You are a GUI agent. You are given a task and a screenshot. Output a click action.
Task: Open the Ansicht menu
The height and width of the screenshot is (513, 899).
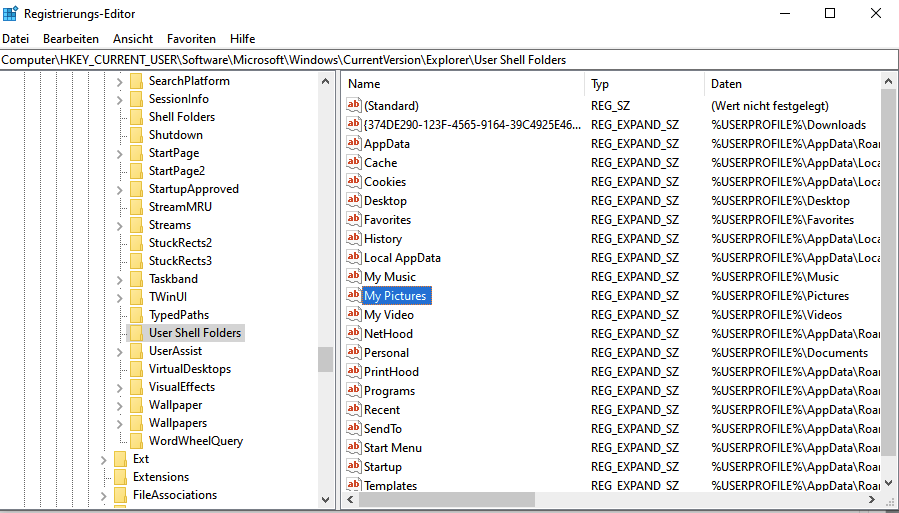pos(133,39)
